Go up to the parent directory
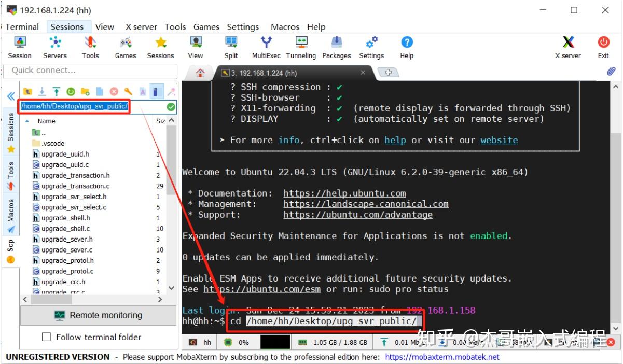This screenshot has height=364, width=623. click(27, 92)
